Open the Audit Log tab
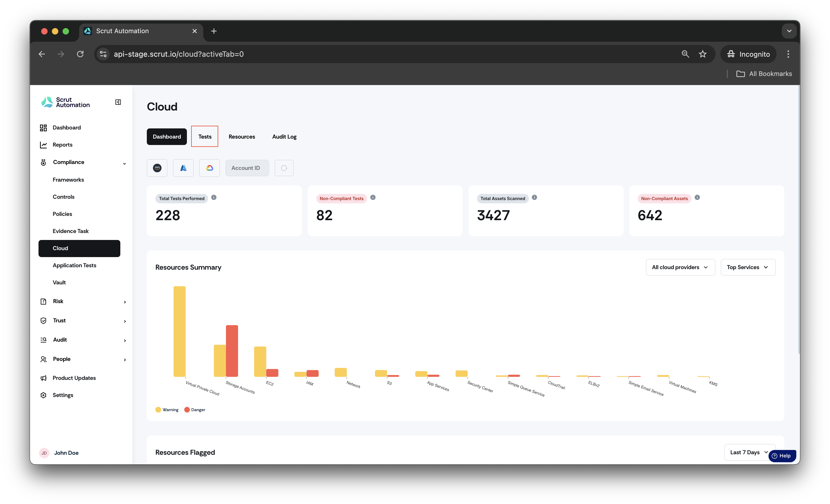Screen dimensions: 830x504 coord(284,136)
